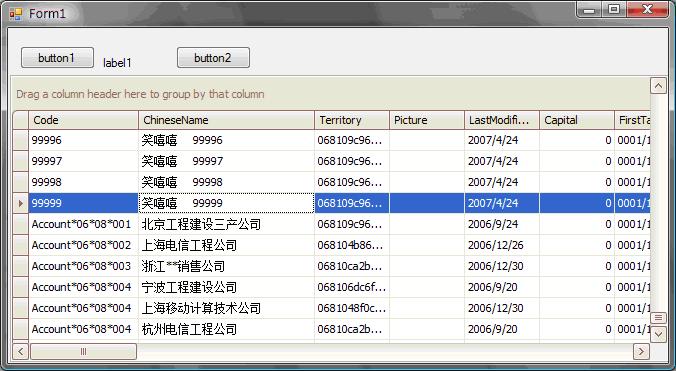Click the horizontal scrollbar right arrow
676x371 pixels.
[x=641, y=352]
